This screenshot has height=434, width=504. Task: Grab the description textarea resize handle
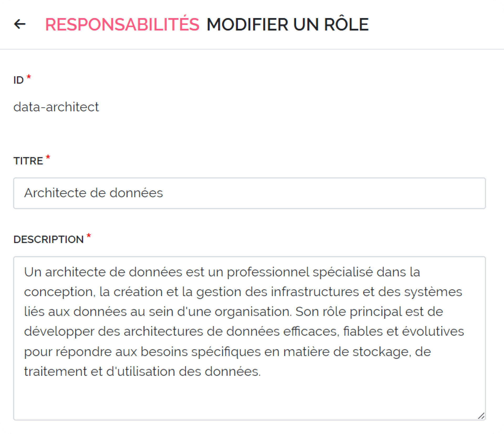481,416
